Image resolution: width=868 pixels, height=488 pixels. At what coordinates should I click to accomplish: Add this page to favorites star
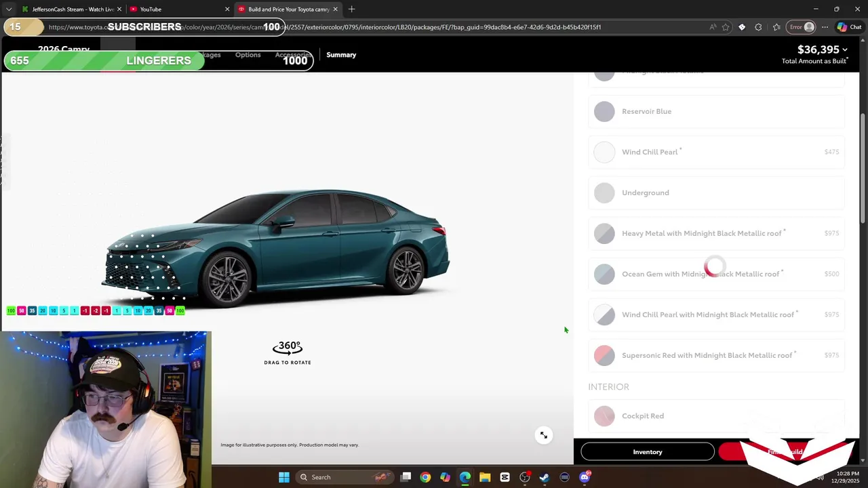[x=726, y=27]
